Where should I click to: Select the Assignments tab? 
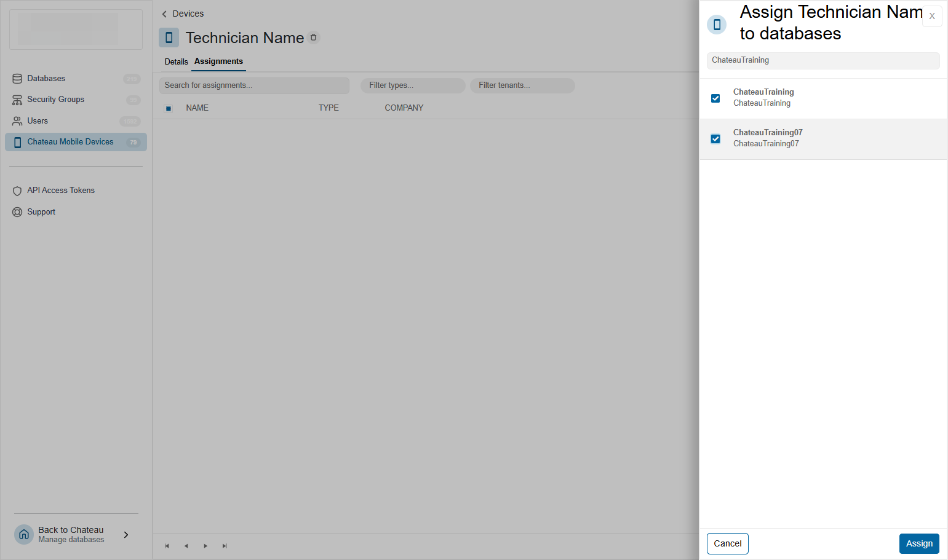point(218,61)
